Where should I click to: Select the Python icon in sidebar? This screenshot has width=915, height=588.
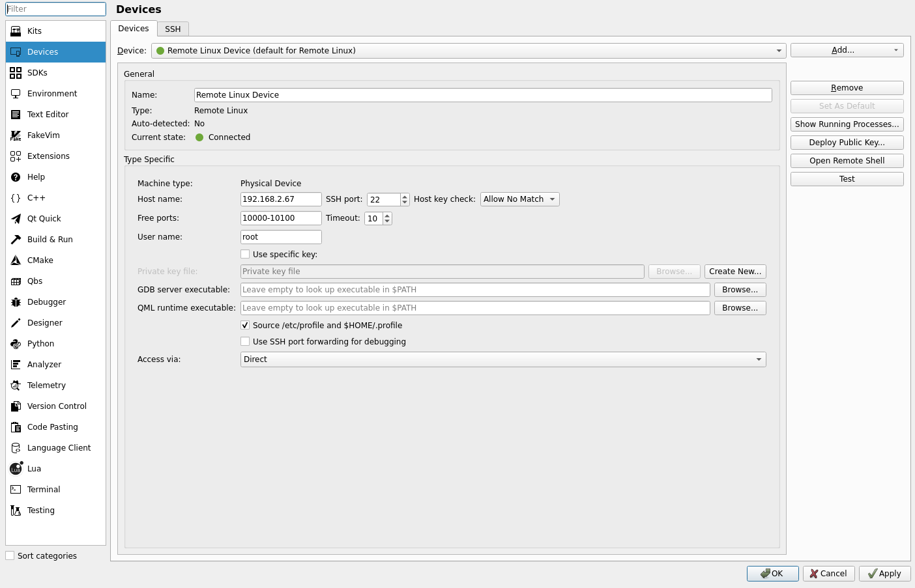(16, 344)
